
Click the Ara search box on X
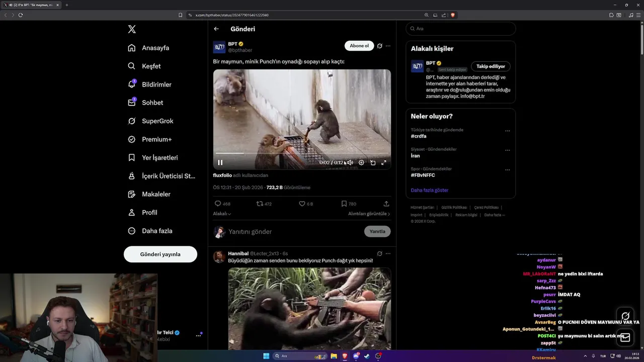pos(461,29)
